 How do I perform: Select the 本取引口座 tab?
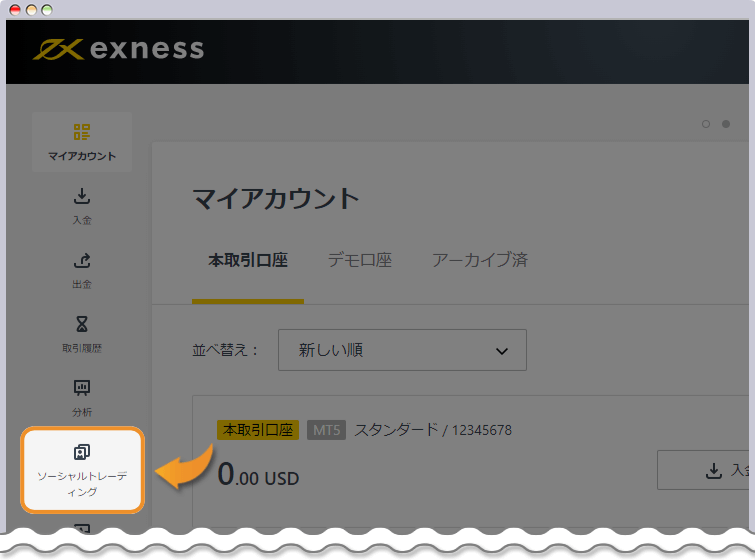[x=248, y=260]
